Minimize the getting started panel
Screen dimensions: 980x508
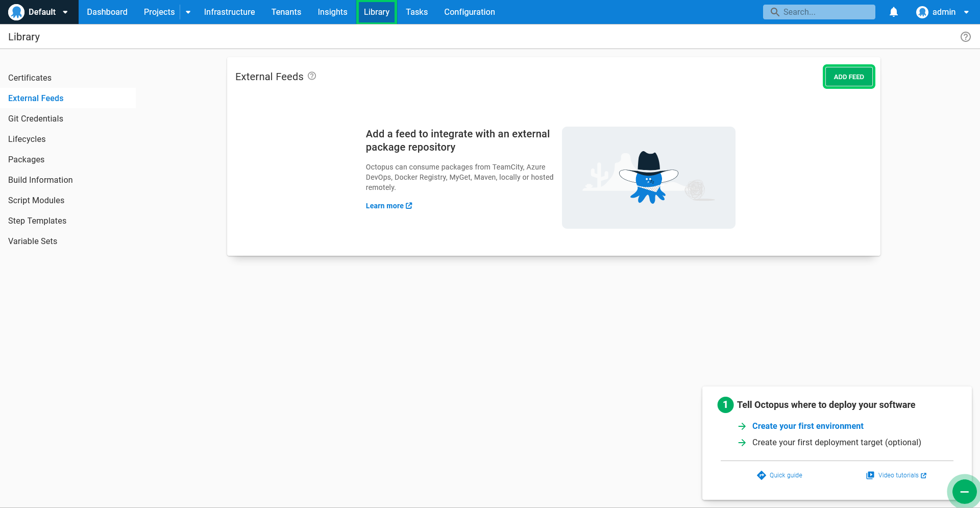[x=964, y=492]
